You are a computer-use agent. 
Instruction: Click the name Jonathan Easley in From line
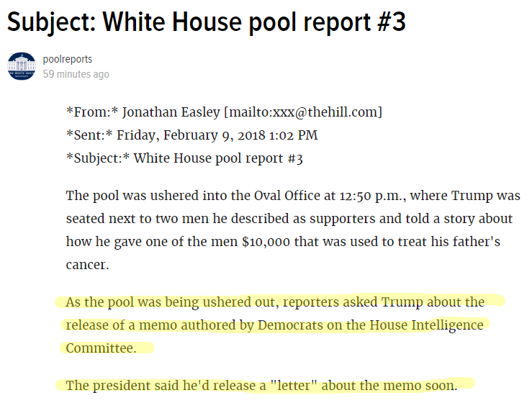(171, 112)
